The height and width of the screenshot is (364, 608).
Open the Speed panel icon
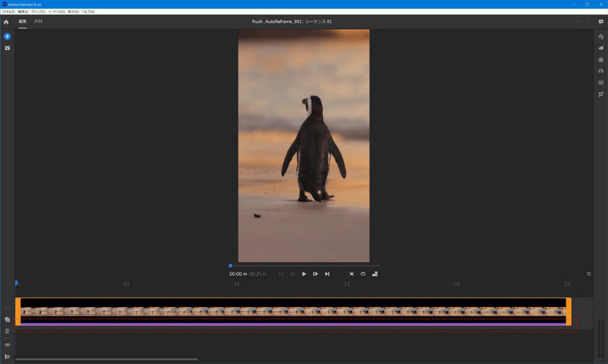(x=601, y=71)
